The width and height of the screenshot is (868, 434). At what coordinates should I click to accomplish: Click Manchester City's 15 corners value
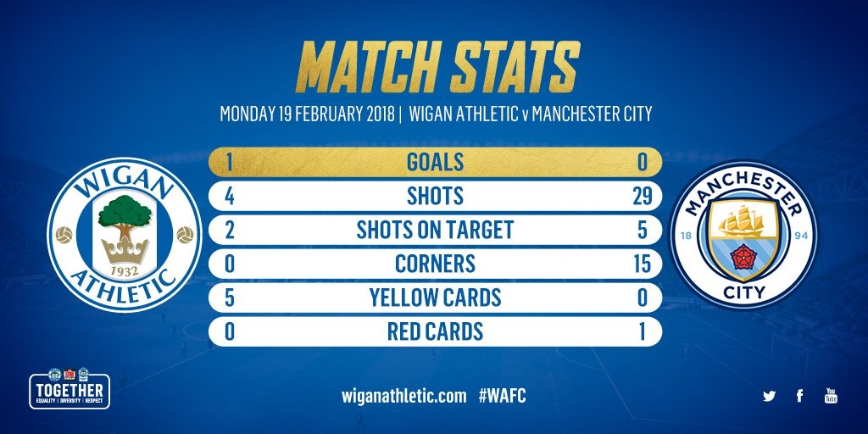640,264
